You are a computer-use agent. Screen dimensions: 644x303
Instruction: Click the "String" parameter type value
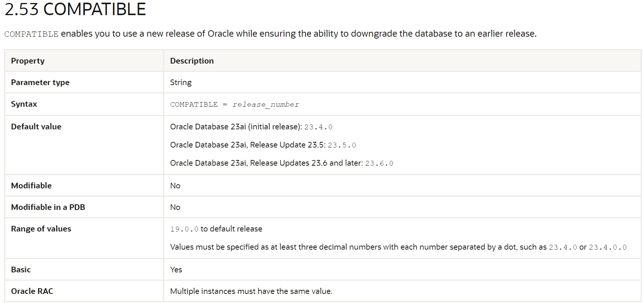pos(181,82)
